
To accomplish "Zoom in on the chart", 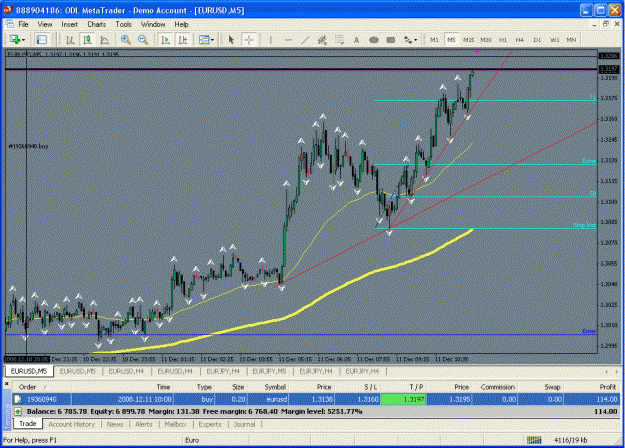I will [x=126, y=40].
